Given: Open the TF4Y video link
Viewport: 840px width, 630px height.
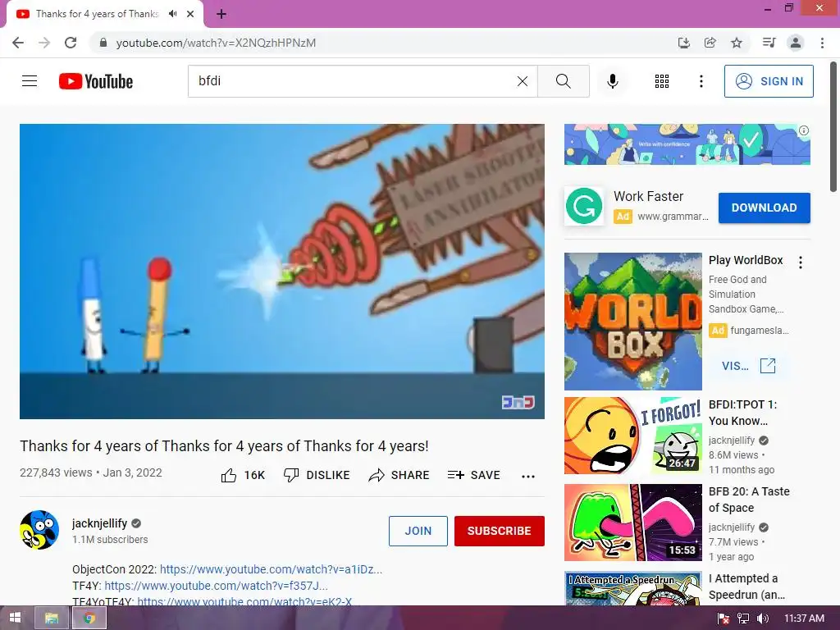Looking at the screenshot, I should click(x=216, y=586).
